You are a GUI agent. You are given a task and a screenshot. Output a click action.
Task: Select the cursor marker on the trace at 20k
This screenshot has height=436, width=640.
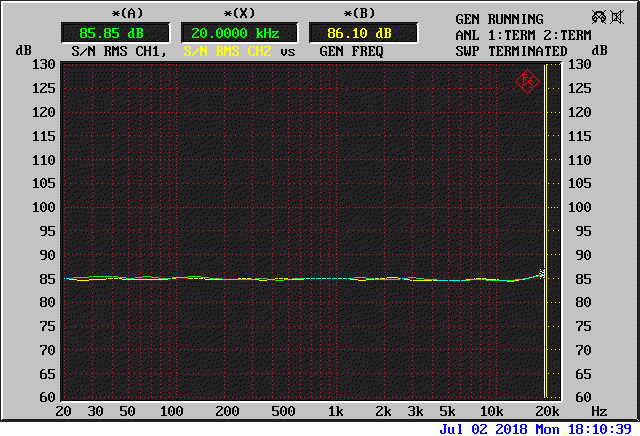tap(542, 272)
